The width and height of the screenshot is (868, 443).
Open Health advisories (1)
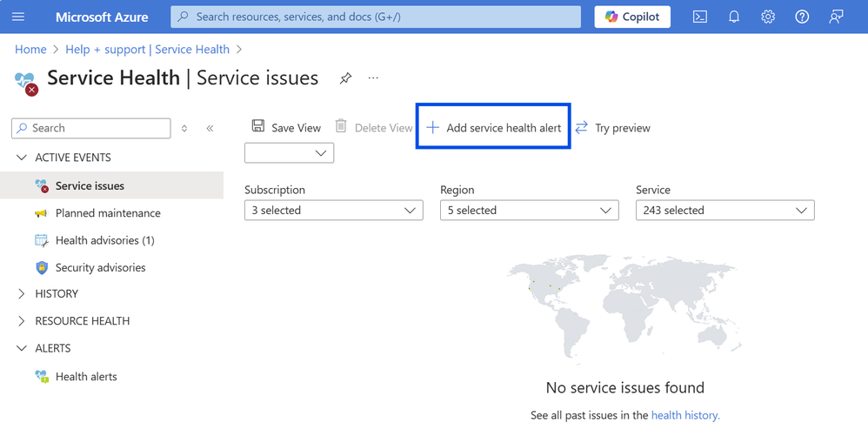(104, 240)
